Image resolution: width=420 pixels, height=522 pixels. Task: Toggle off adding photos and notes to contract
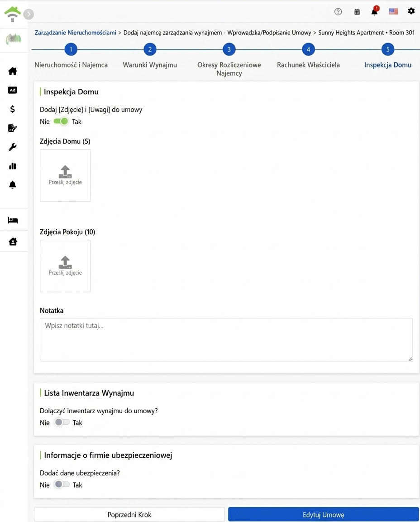61,121
